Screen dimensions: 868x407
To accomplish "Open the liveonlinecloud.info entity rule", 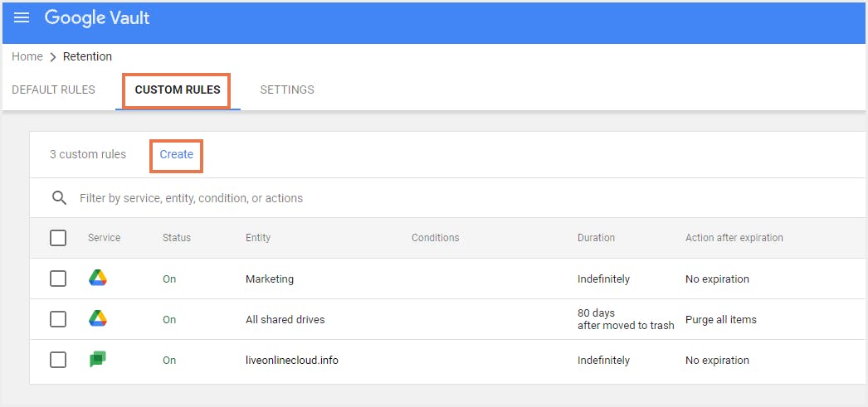I will 292,361.
